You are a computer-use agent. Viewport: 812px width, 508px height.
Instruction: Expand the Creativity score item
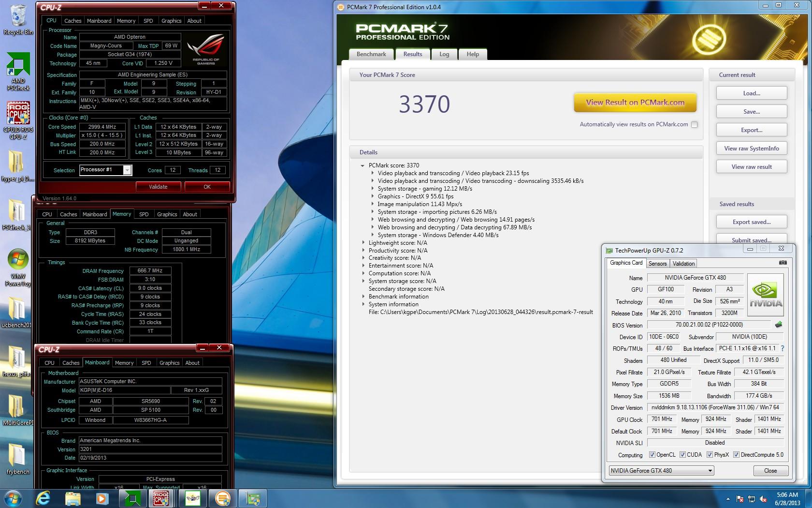(363, 258)
